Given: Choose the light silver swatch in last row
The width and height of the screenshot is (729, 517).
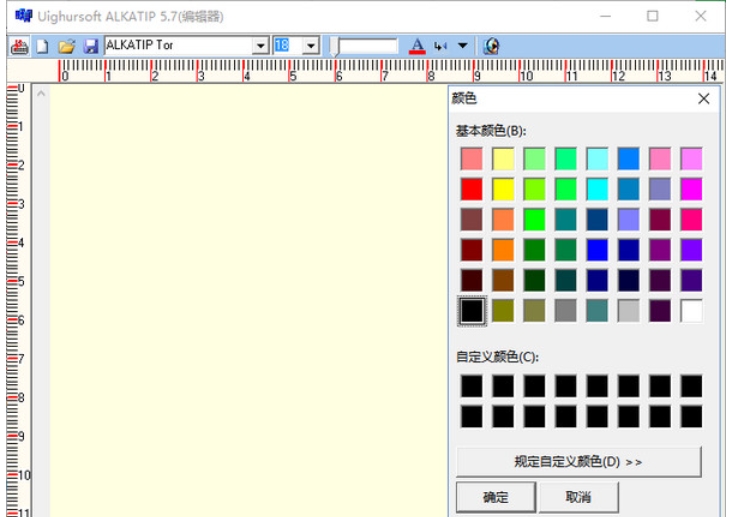Looking at the screenshot, I should tap(629, 311).
